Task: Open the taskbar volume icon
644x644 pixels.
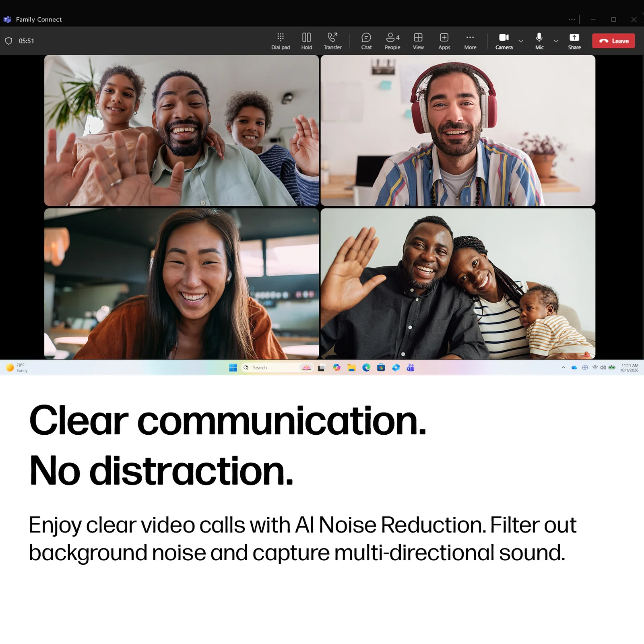Action: point(603,367)
